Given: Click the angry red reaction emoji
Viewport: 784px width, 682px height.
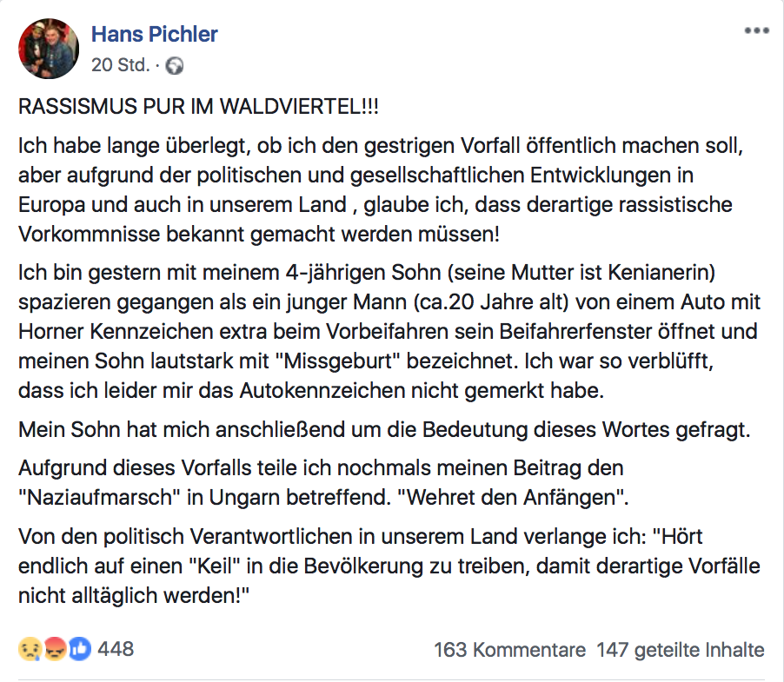Looking at the screenshot, I should 55,649.
